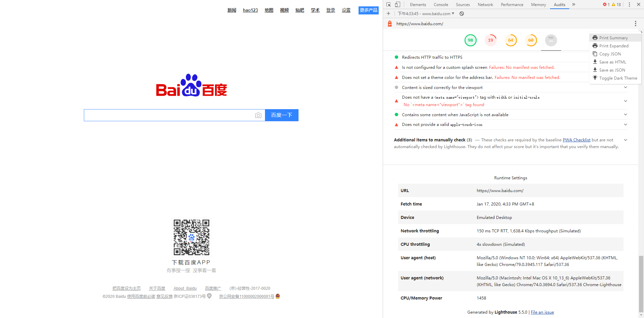Show more DevTools tabs chevron
The height and width of the screenshot is (318, 644).
(x=574, y=4)
